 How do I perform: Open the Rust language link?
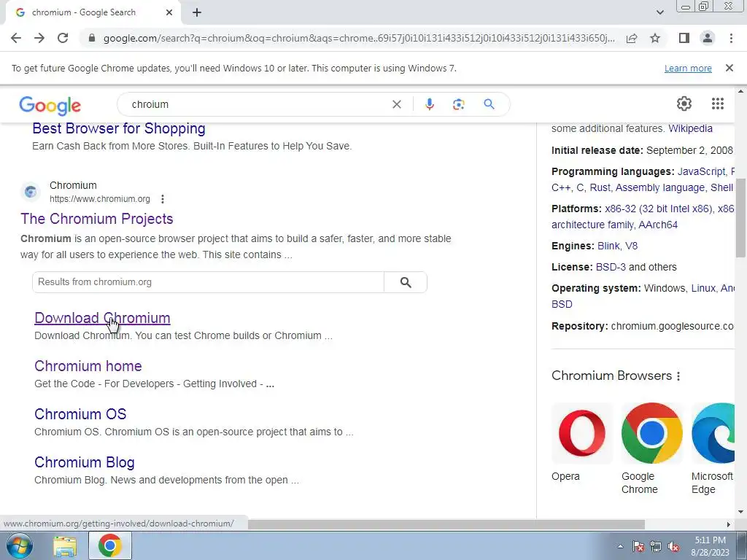tap(600, 187)
